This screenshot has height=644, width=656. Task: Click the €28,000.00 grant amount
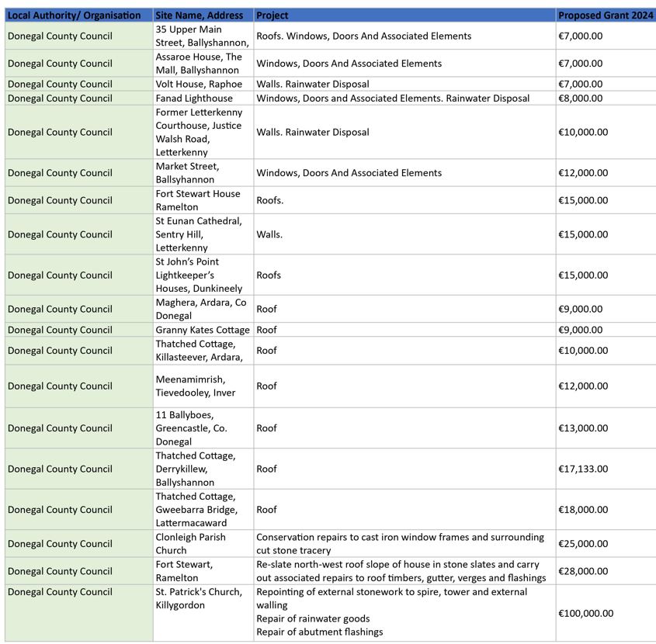[583, 571]
